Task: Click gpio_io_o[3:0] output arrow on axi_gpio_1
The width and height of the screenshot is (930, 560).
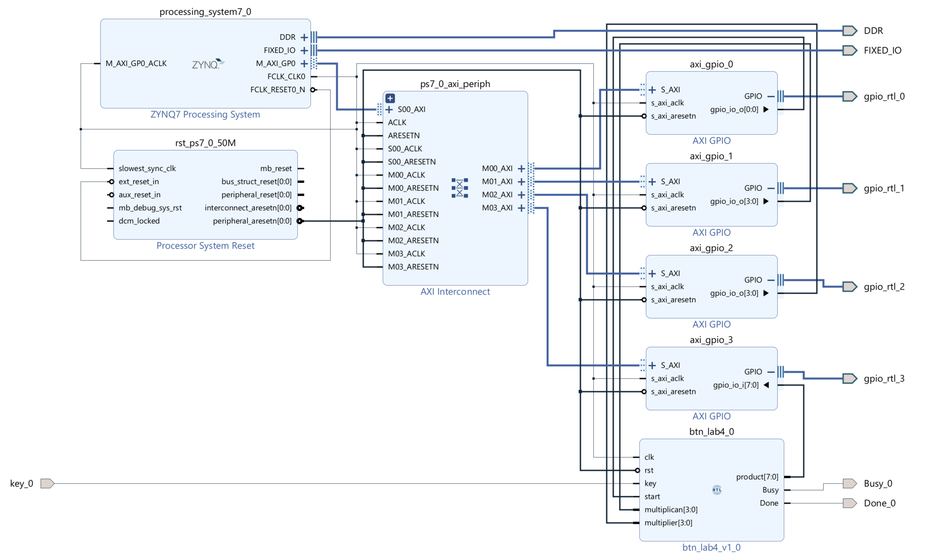Action: tap(766, 201)
